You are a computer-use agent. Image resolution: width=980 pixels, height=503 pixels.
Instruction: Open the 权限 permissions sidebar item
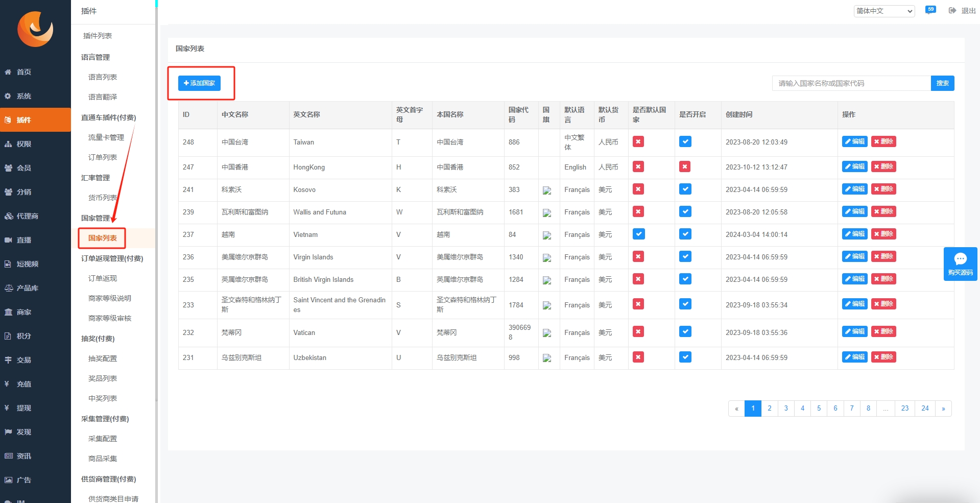(x=35, y=144)
